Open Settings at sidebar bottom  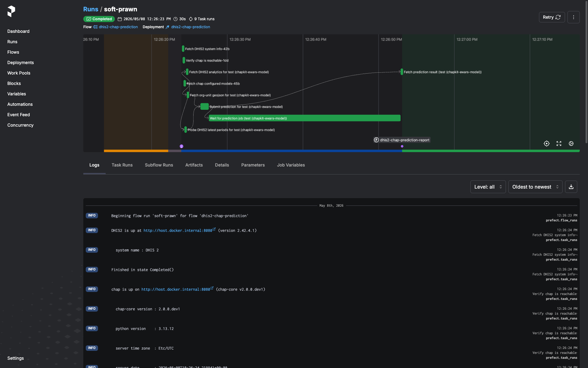(x=16, y=358)
